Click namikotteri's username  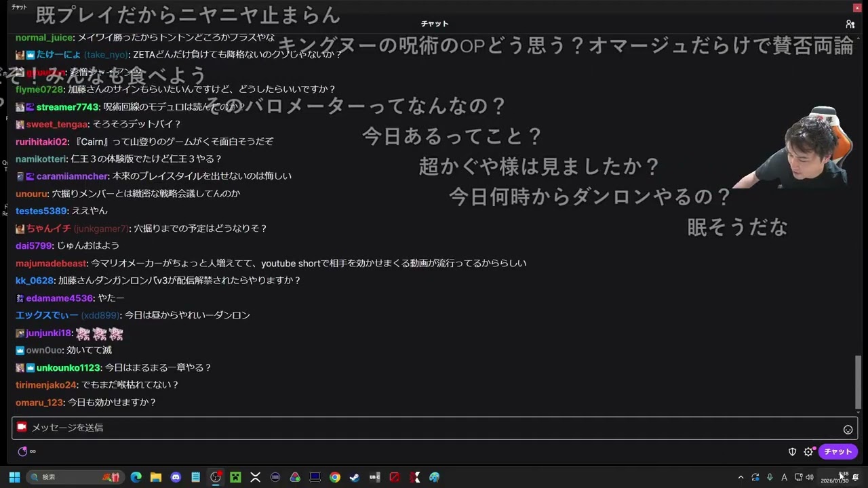(41, 159)
